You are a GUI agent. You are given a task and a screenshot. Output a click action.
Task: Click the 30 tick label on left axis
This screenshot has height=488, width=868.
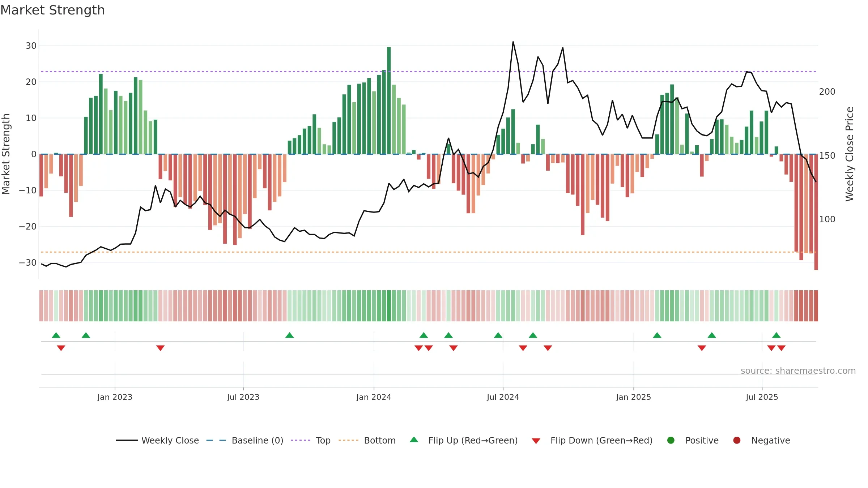click(x=31, y=46)
